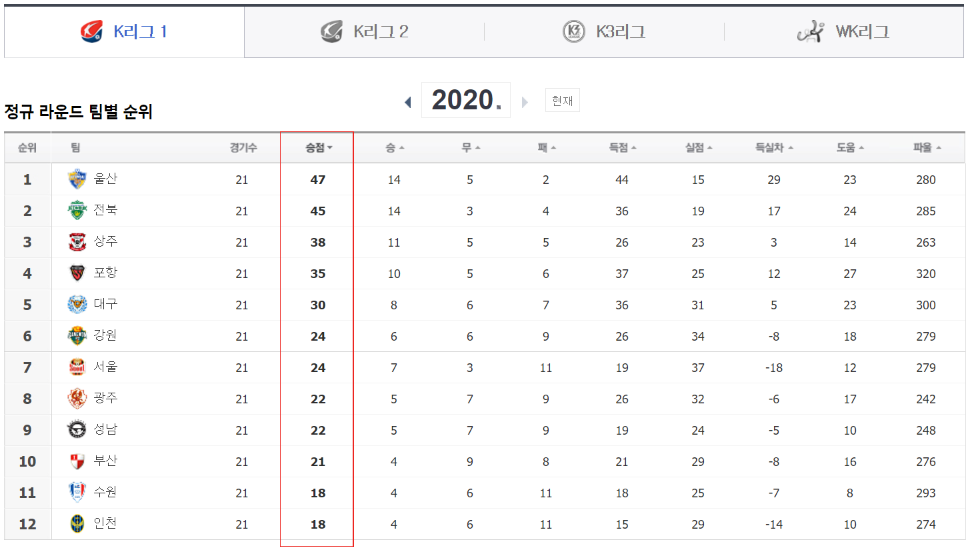Screen dimensions: 966x547
Task: Click the 2020 year display
Action: pos(466,100)
